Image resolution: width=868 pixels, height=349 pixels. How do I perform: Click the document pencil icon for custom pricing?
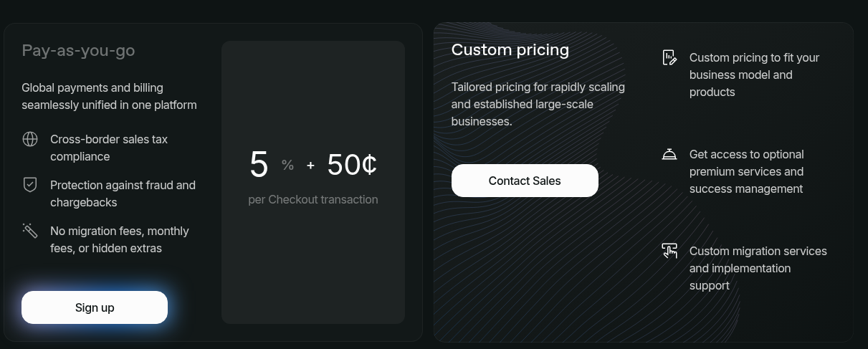(x=669, y=57)
